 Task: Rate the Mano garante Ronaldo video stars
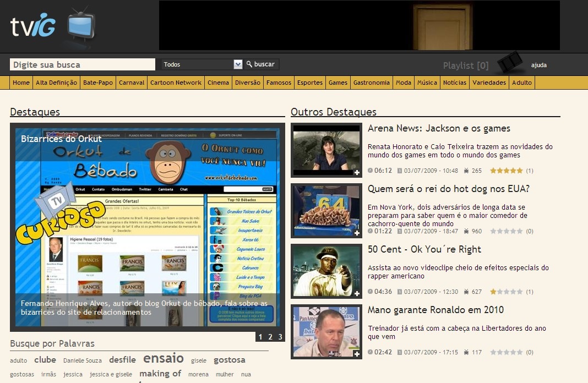click(x=507, y=352)
